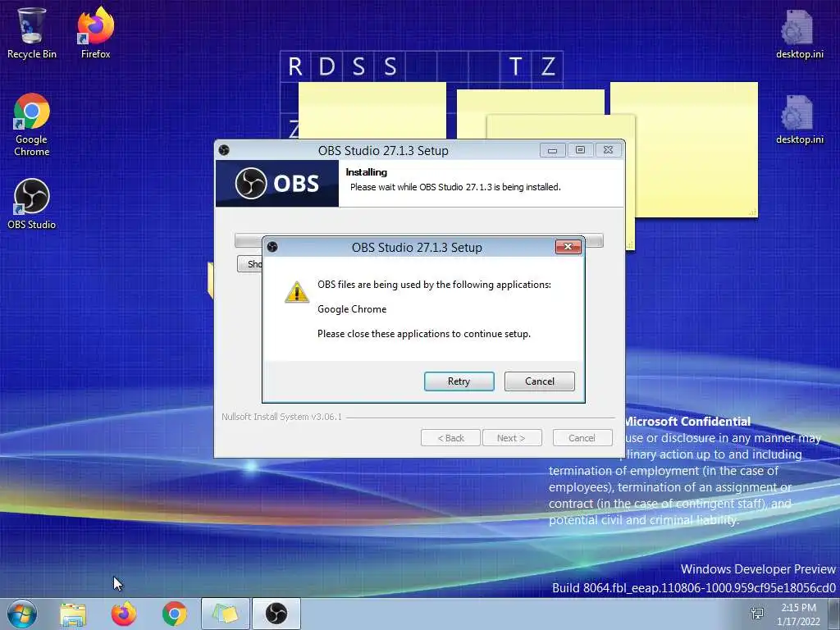Screen dimensions: 840x630
Task: Click the installer's disabled Cancel button
Action: click(x=582, y=438)
